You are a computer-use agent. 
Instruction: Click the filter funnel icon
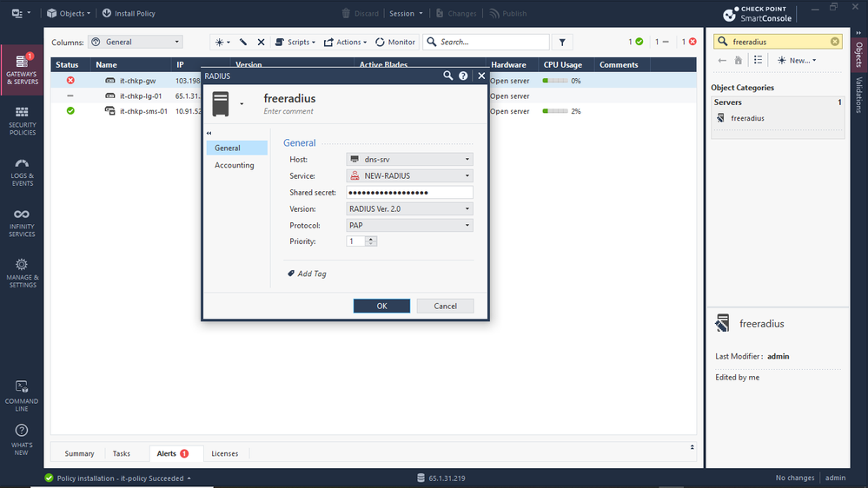562,42
